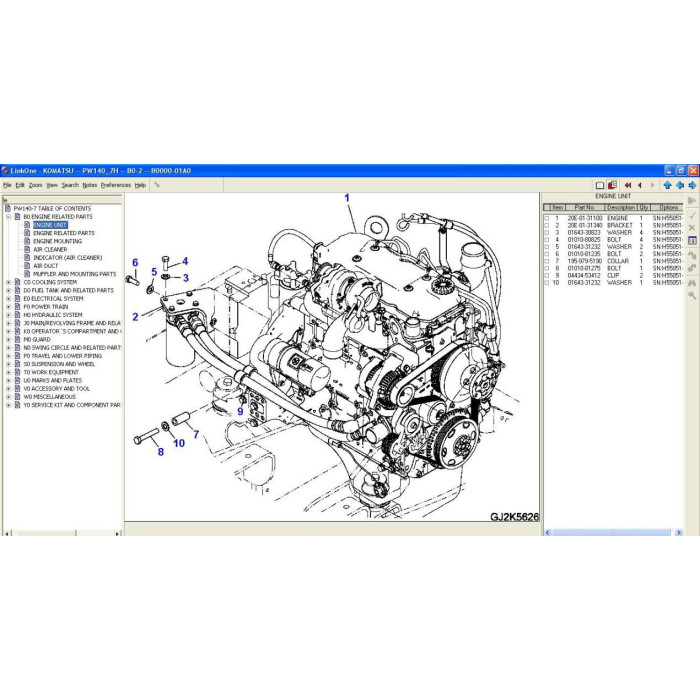Click the Qty column header
This screenshot has width=700, height=700.
(644, 208)
